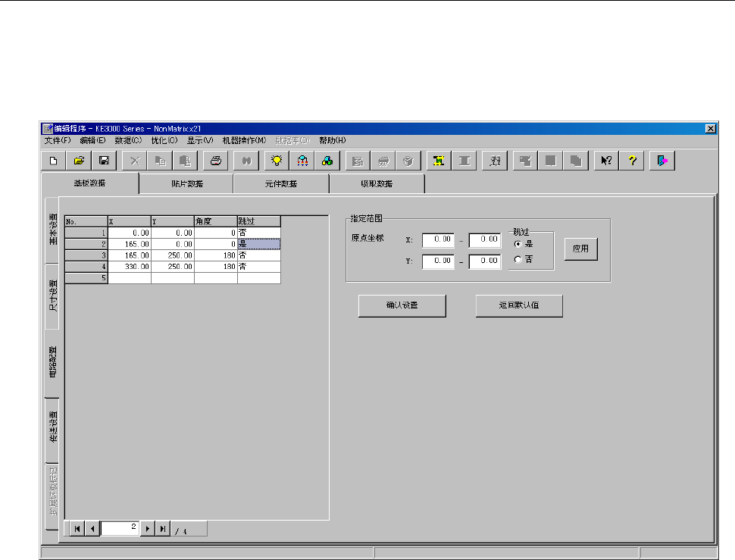Click the Print toolbar icon
Screen dimensions: 735x560
216,161
